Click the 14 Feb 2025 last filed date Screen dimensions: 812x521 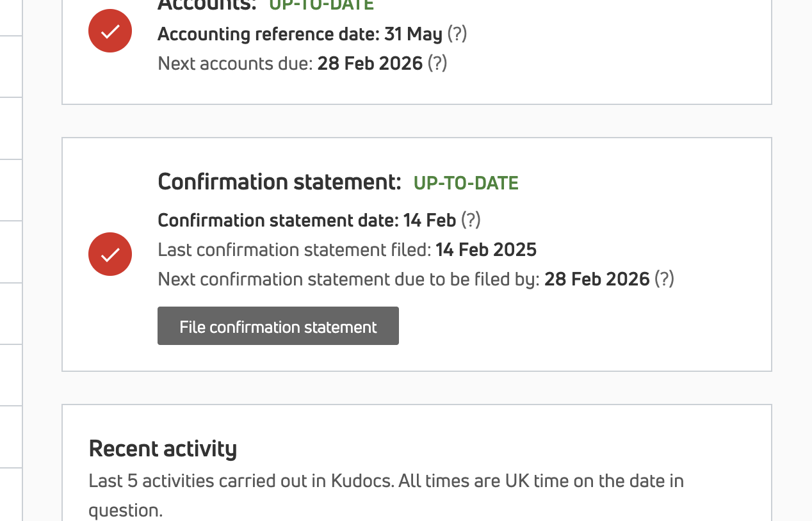click(x=485, y=250)
